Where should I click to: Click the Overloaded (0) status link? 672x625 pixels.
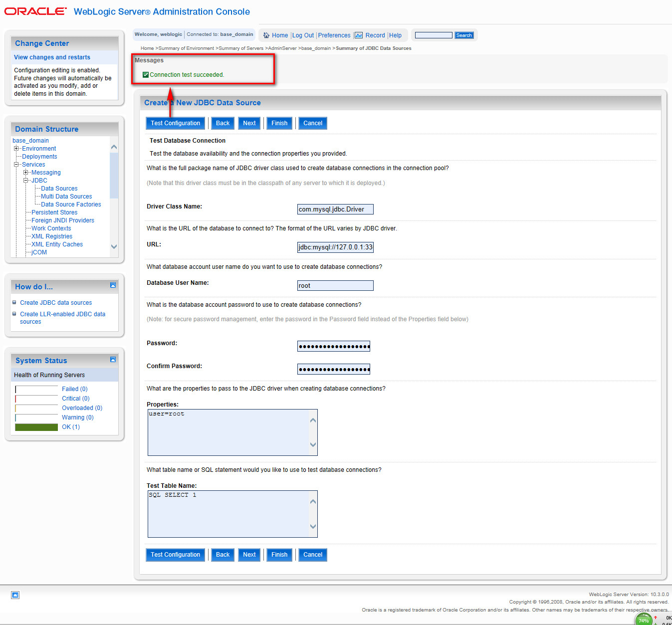(x=82, y=408)
